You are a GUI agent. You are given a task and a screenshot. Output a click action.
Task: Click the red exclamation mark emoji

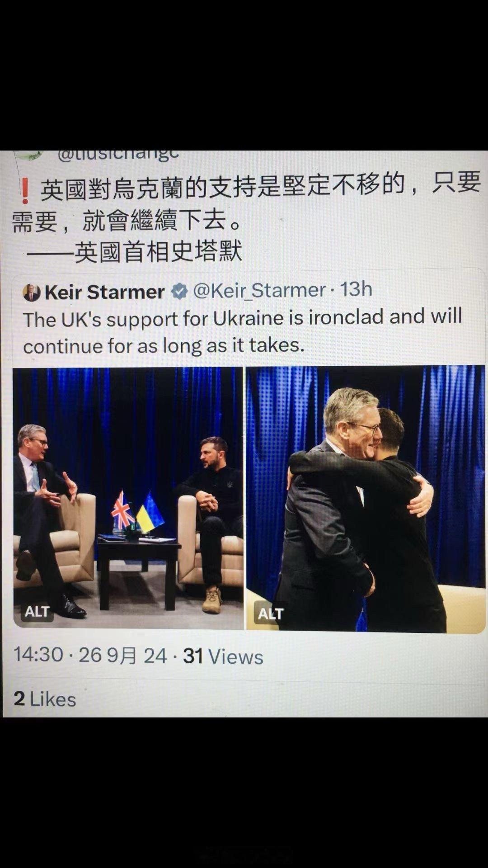point(25,190)
